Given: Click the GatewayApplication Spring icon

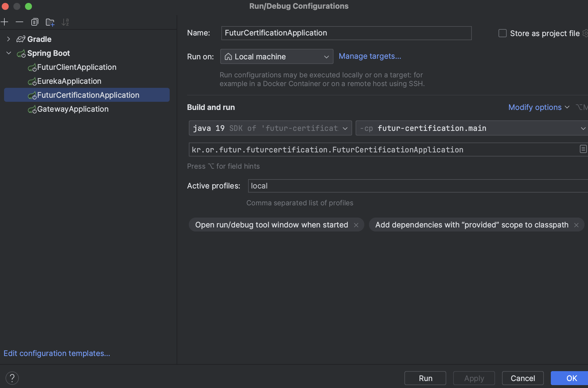Looking at the screenshot, I should [32, 109].
